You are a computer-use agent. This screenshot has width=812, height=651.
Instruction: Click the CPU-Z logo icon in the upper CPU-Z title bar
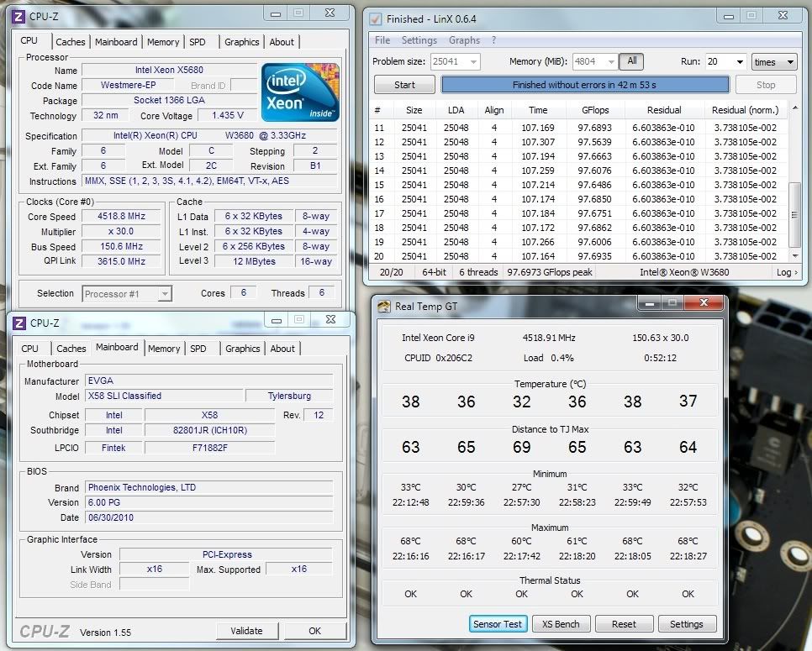pos(18,17)
